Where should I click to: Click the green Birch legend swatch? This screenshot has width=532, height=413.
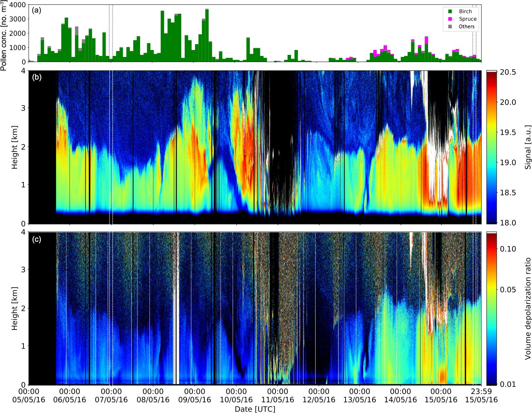tap(450, 11)
